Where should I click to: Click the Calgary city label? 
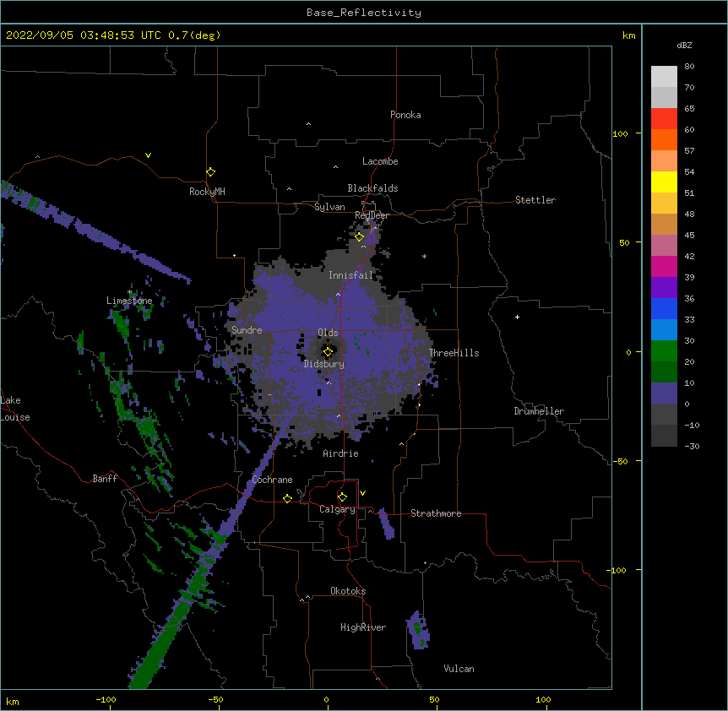point(337,509)
